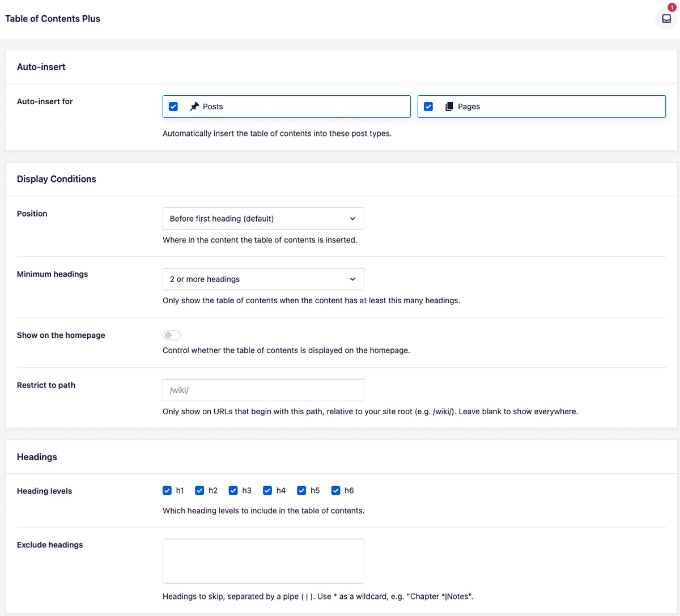Focus the Restrict to path input field
The width and height of the screenshot is (680, 616).
tap(263, 390)
